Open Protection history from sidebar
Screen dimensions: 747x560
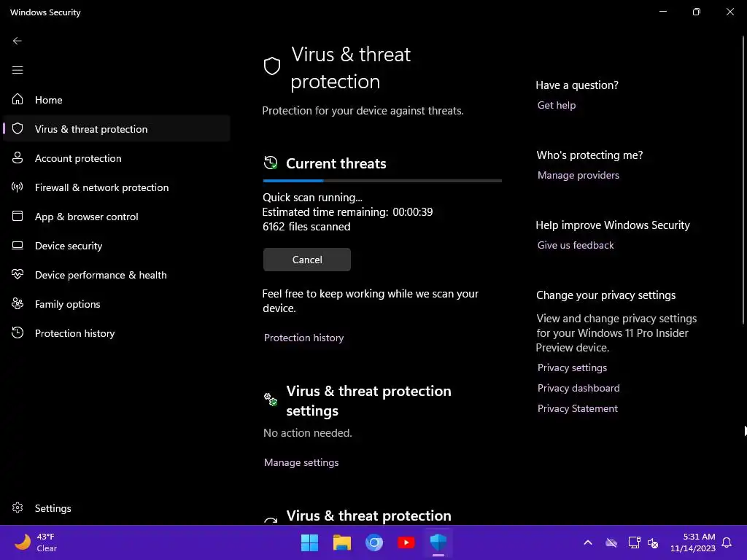[x=117, y=332]
